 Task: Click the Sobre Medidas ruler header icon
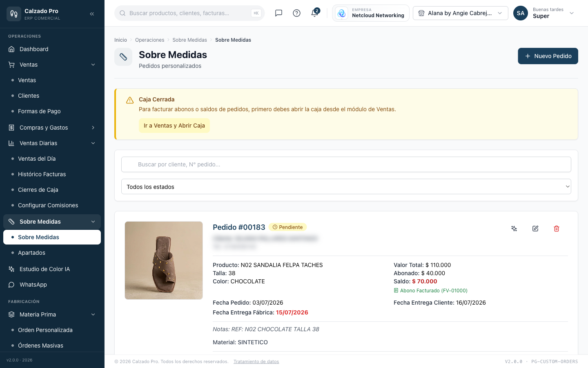123,57
